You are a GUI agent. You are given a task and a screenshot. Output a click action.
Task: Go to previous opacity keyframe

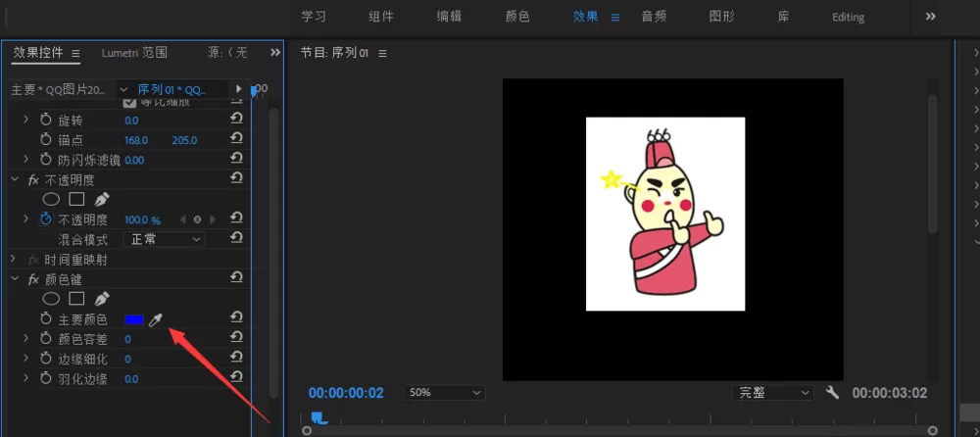[183, 219]
